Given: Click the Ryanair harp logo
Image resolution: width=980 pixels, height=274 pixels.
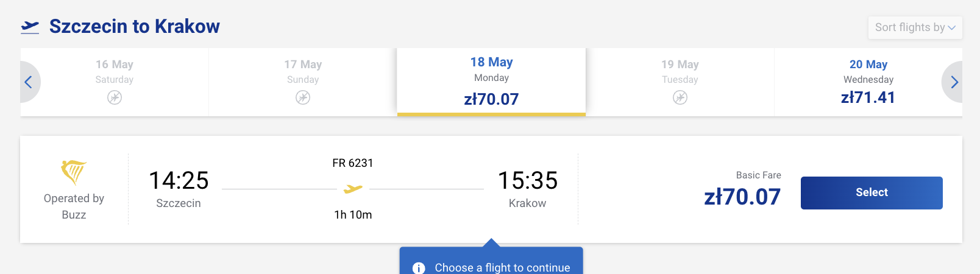Looking at the screenshot, I should pos(74,172).
